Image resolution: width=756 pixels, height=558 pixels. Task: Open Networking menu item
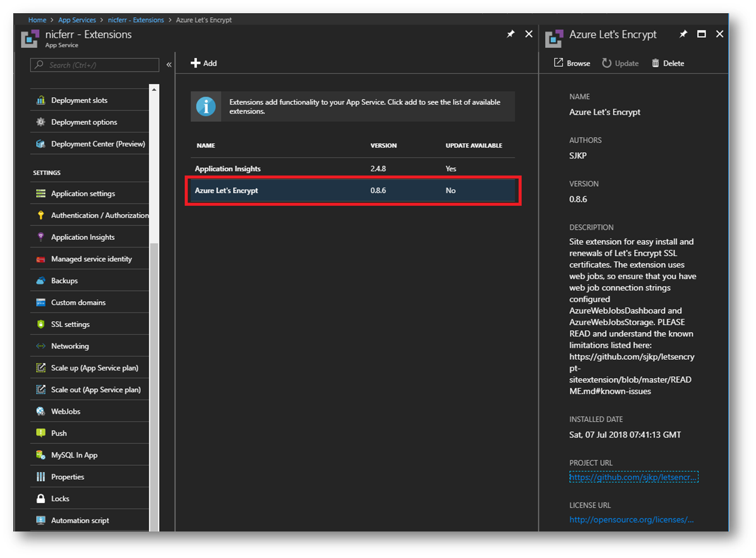[x=90, y=346]
